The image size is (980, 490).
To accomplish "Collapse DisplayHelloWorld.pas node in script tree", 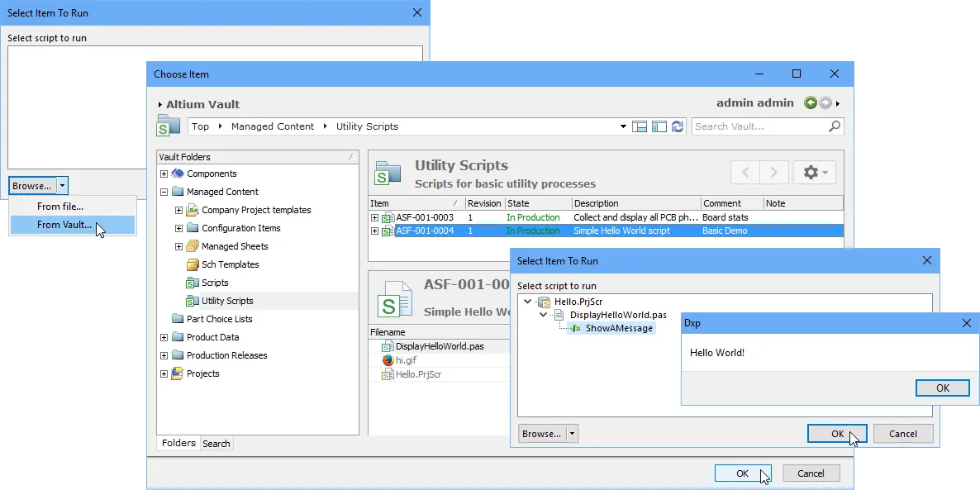I will click(x=543, y=314).
